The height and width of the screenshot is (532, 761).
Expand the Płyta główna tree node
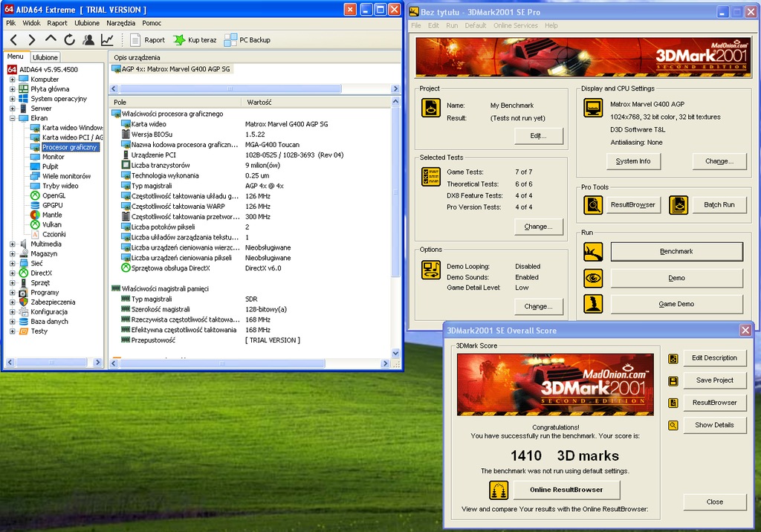tap(12, 89)
